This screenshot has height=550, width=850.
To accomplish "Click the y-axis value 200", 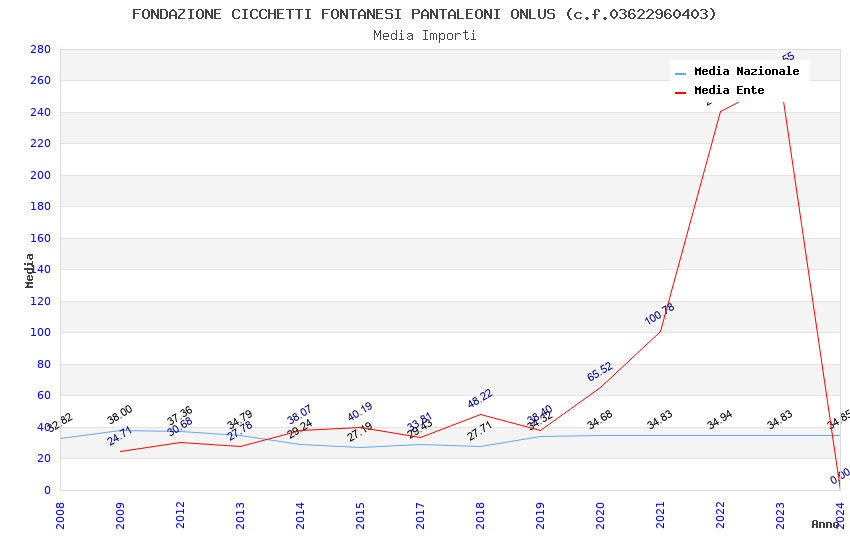I will (41, 175).
